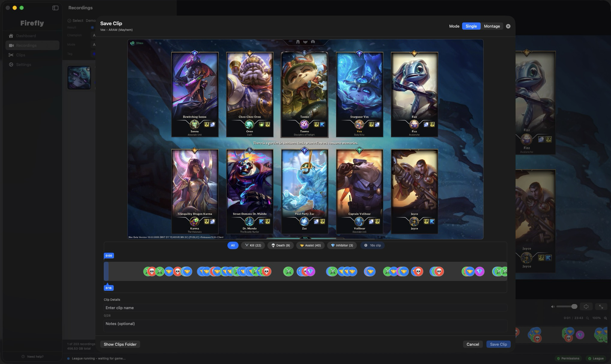The height and width of the screenshot is (364, 611).
Task: Cancel the Save Clip dialog
Action: pyautogui.click(x=473, y=344)
